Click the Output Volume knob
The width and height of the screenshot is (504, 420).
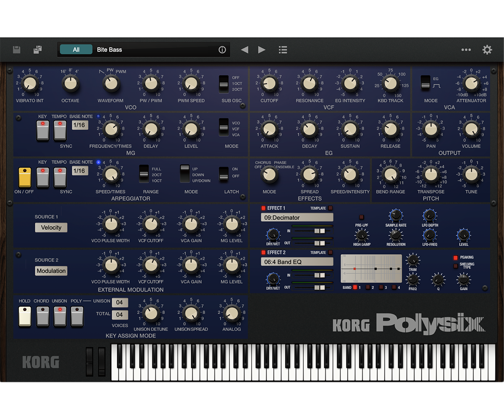[x=471, y=129]
